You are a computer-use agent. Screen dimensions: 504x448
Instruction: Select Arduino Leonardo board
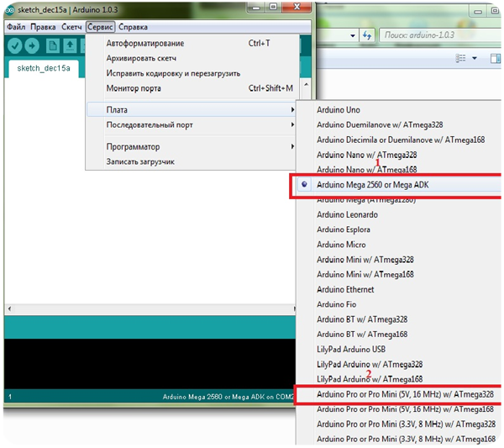pos(398,214)
